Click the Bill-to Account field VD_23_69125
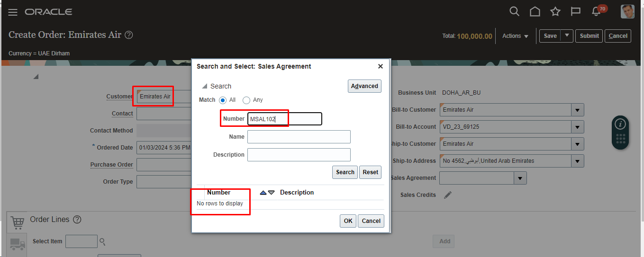 point(506,127)
